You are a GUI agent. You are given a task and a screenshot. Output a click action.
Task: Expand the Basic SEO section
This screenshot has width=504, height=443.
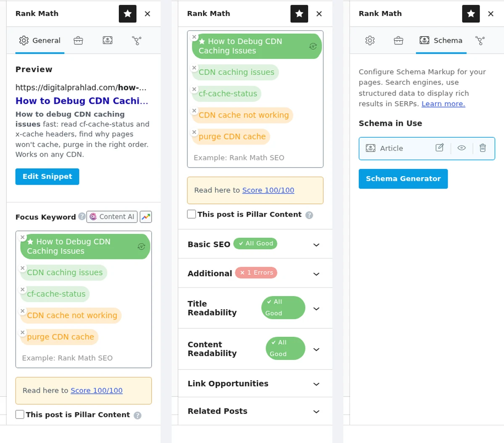click(x=255, y=244)
